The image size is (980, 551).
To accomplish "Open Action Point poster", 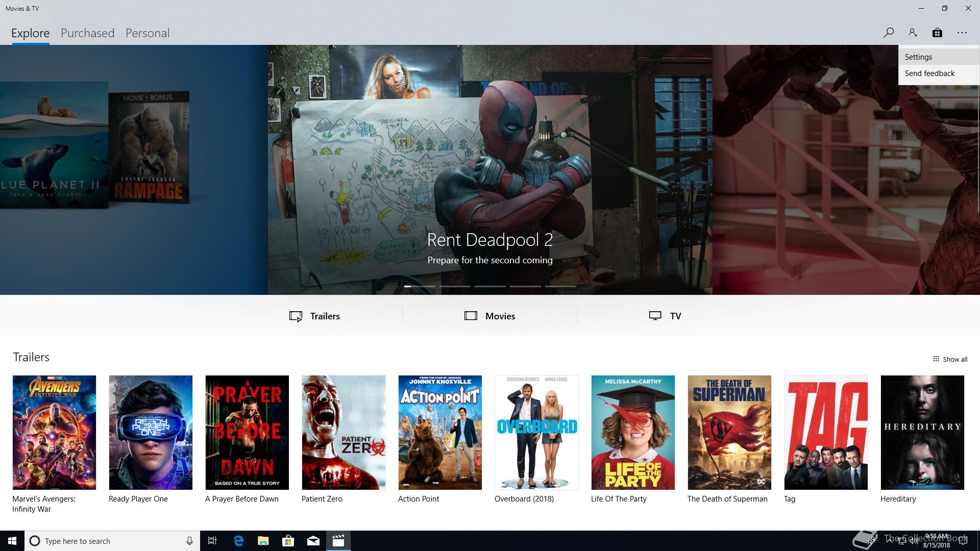I will (x=440, y=433).
